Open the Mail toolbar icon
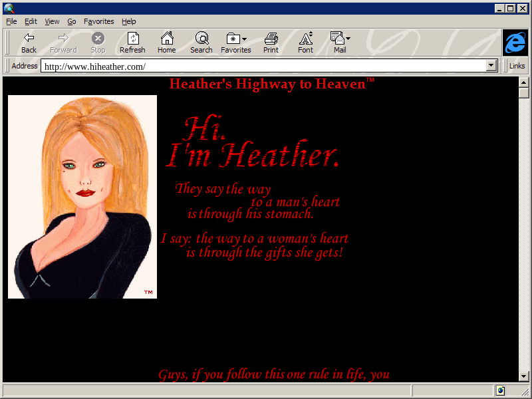532x399 pixels. [x=337, y=39]
